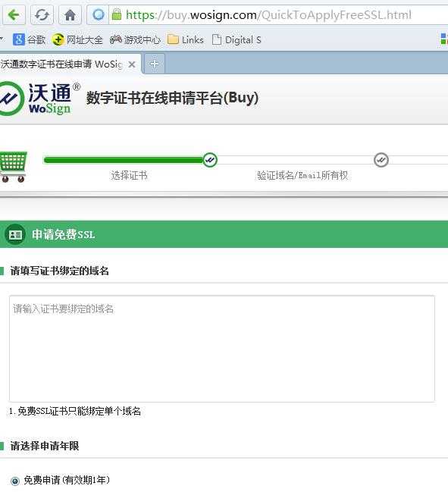Screen dimensions: 448x492
Task: Click the green progress bar segment
Action: pyautogui.click(x=124, y=160)
